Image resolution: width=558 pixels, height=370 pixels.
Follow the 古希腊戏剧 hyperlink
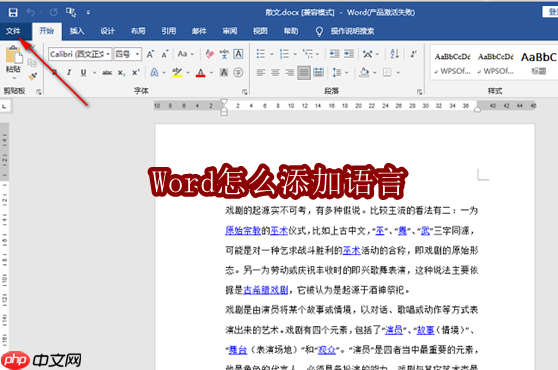click(x=265, y=290)
